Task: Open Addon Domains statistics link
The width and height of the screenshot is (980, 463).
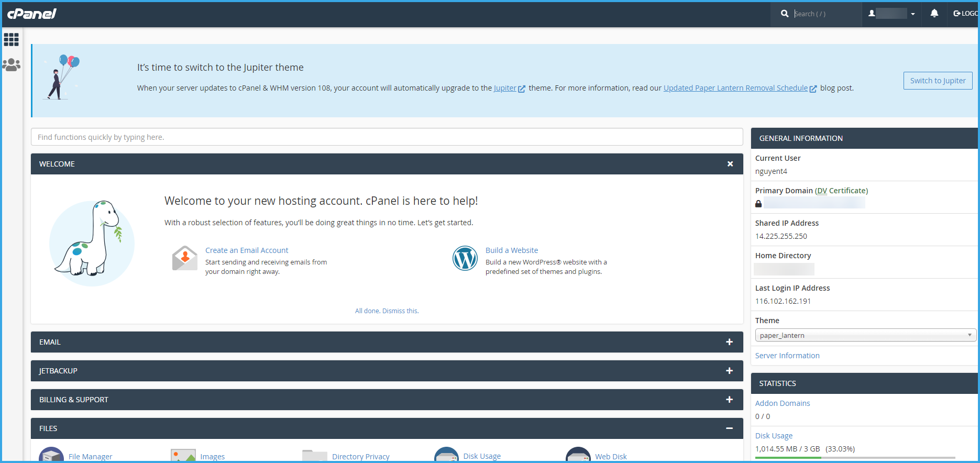Action: point(783,403)
